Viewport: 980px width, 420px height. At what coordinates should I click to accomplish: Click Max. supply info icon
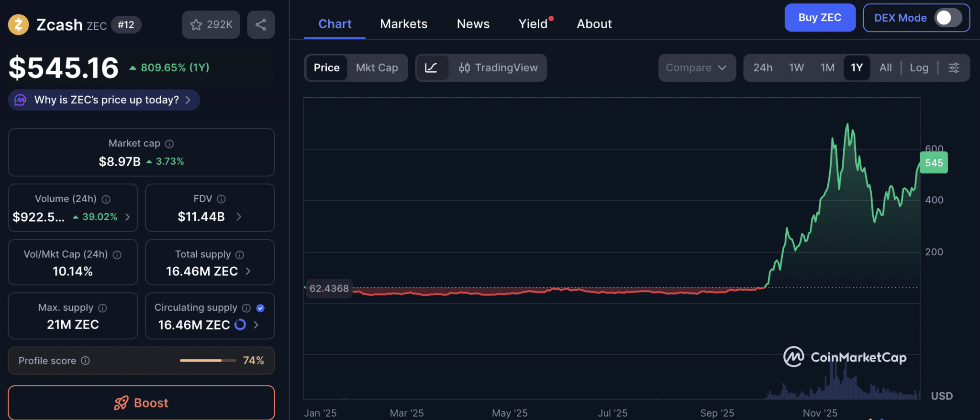click(x=102, y=308)
